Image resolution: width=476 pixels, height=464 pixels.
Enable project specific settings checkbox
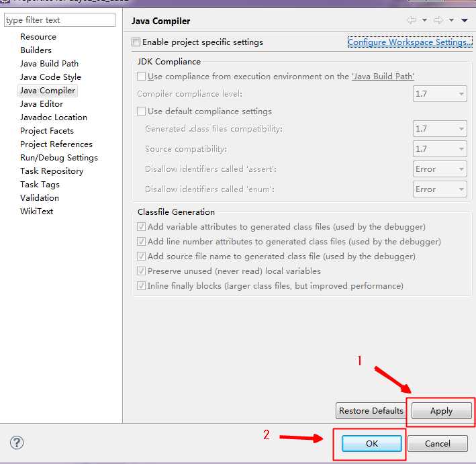[136, 42]
